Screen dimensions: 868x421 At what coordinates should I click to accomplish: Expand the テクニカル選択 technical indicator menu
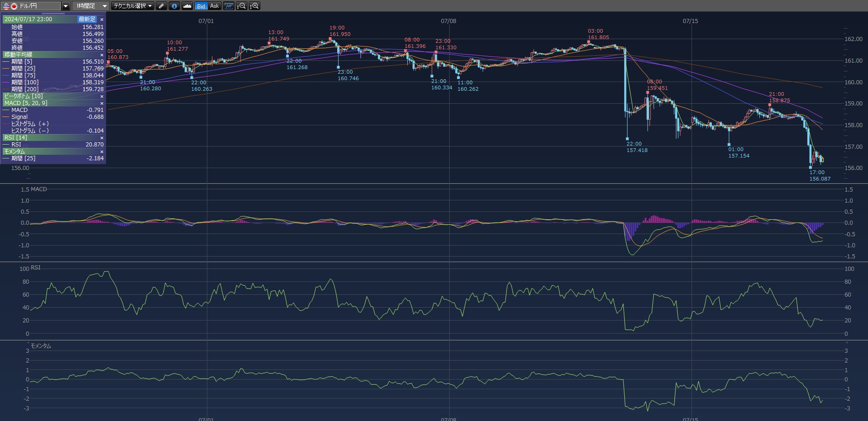pyautogui.click(x=133, y=6)
